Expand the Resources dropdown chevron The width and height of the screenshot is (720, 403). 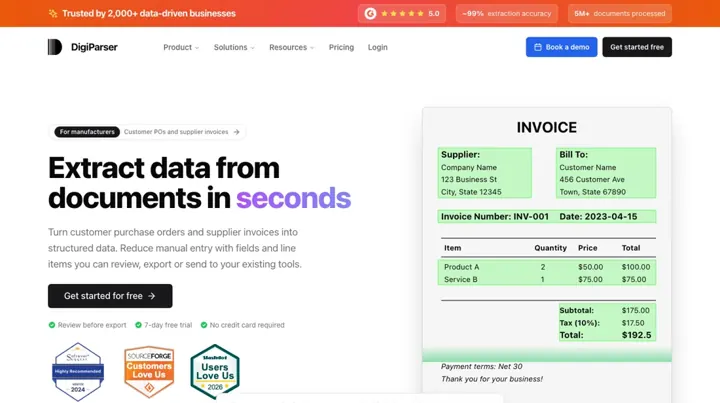point(312,48)
